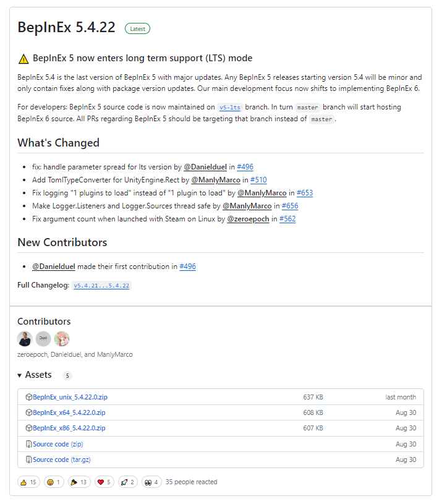This screenshot has width=442, height=504.
Task: Click the heart reaction button
Action: point(104,482)
